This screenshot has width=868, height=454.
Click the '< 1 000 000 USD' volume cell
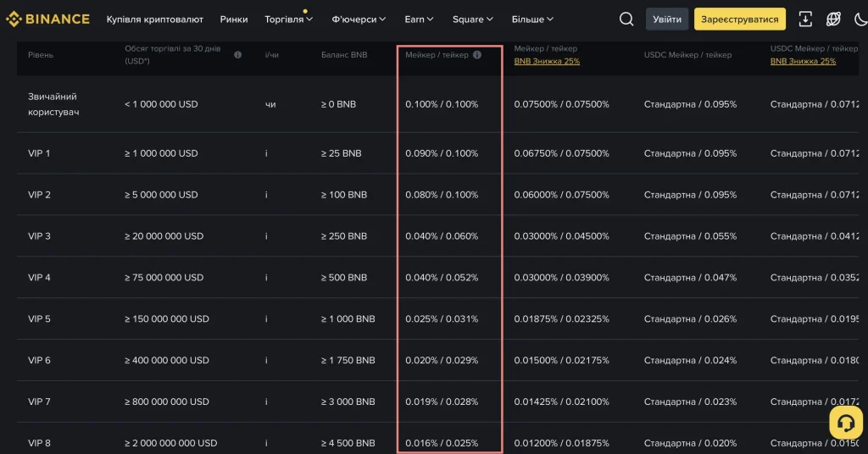pos(161,104)
